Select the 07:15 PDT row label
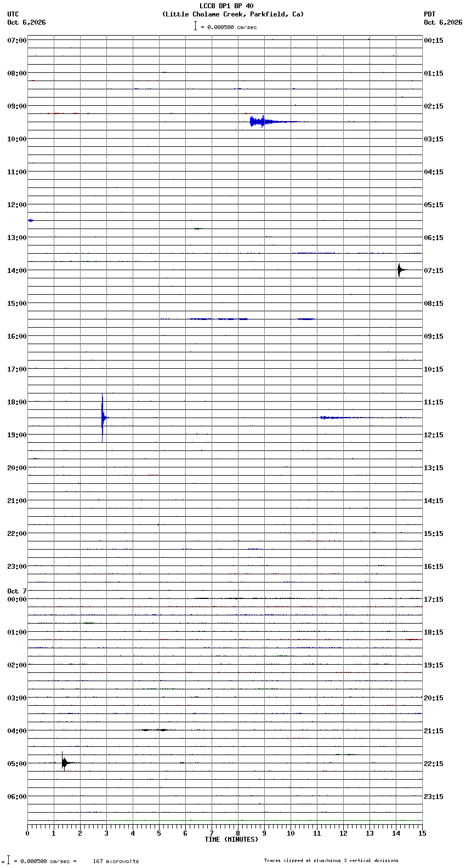 tap(434, 271)
